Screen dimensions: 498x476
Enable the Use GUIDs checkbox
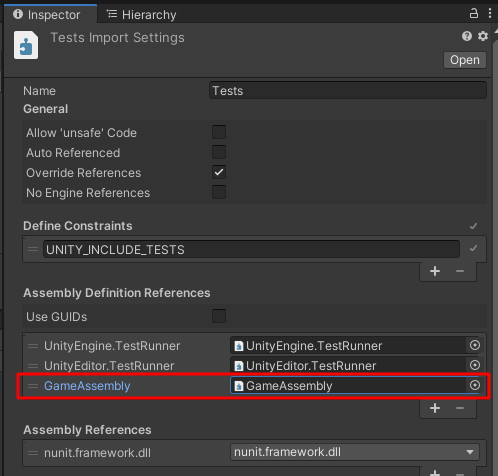point(219,316)
